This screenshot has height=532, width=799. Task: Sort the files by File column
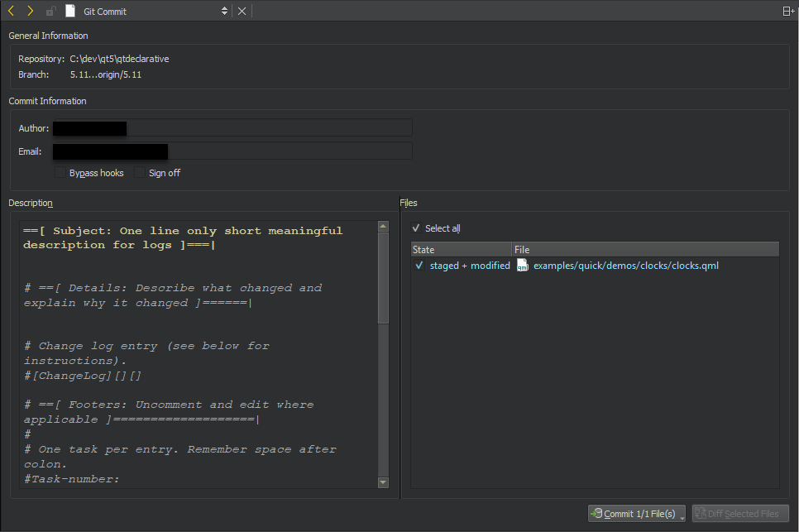coord(644,250)
